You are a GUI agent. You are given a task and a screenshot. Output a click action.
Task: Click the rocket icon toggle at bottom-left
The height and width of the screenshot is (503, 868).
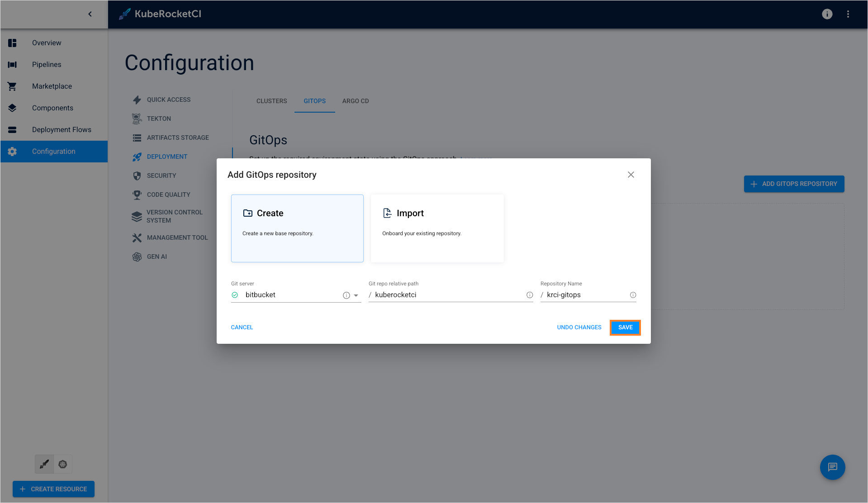point(44,464)
